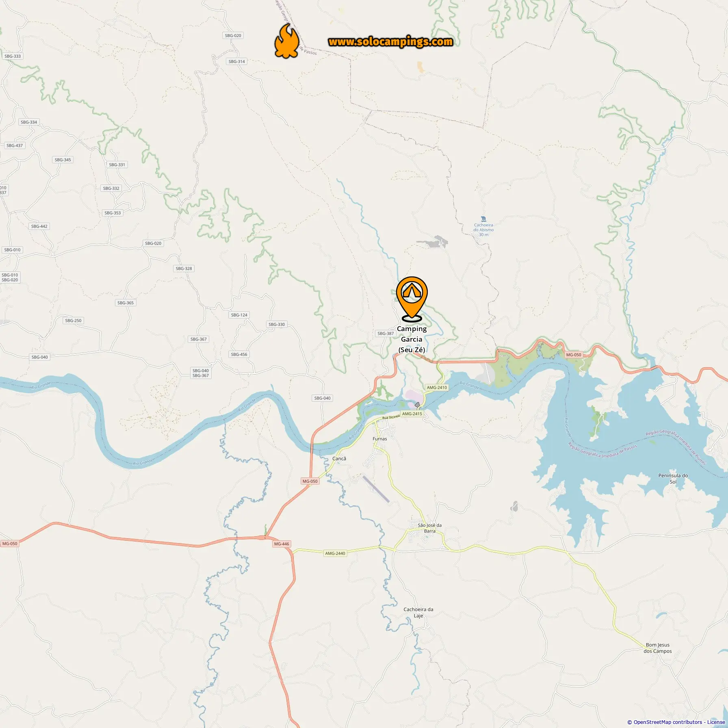Click the Bom Jesus dos Campos label

click(x=658, y=648)
